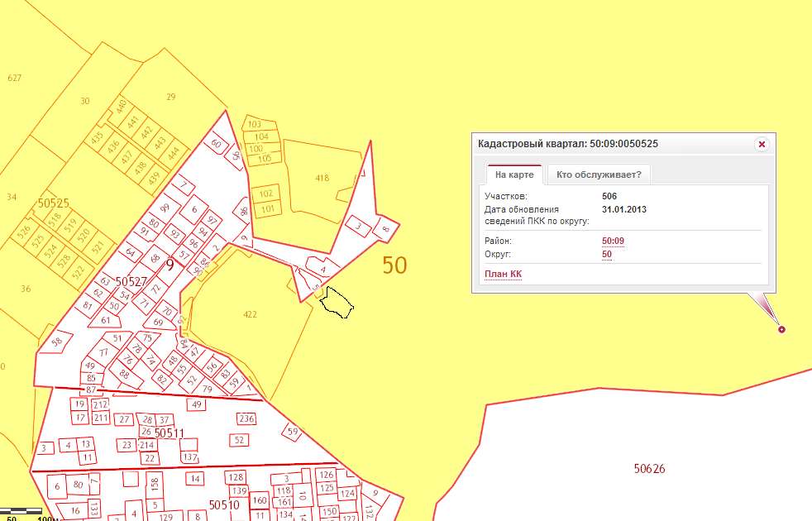Click the black-outlined parcel near plot 4

point(337,302)
